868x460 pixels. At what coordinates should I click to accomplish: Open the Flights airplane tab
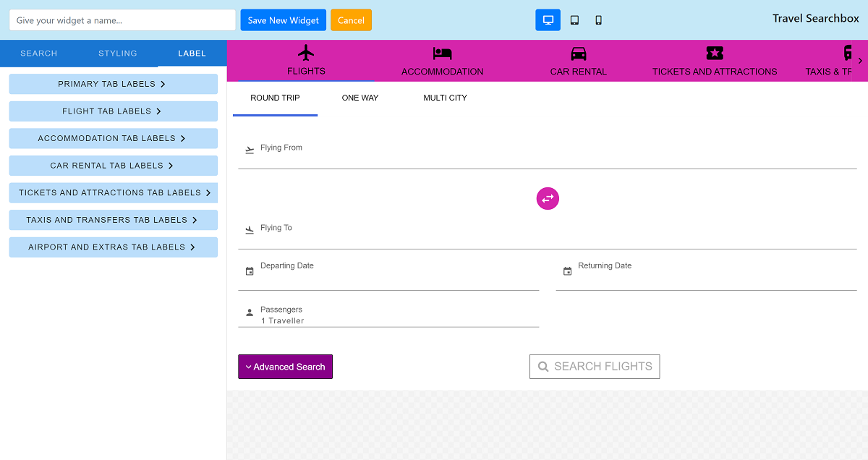click(x=306, y=61)
